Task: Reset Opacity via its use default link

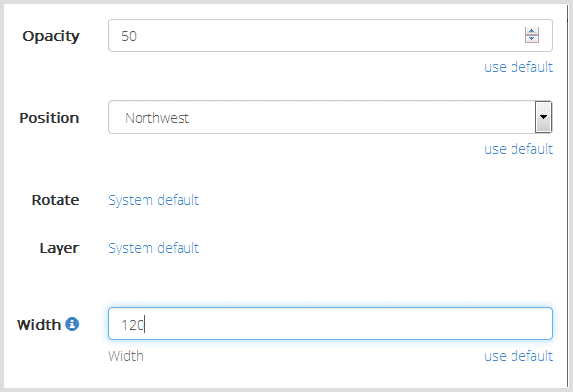Action: (x=518, y=67)
